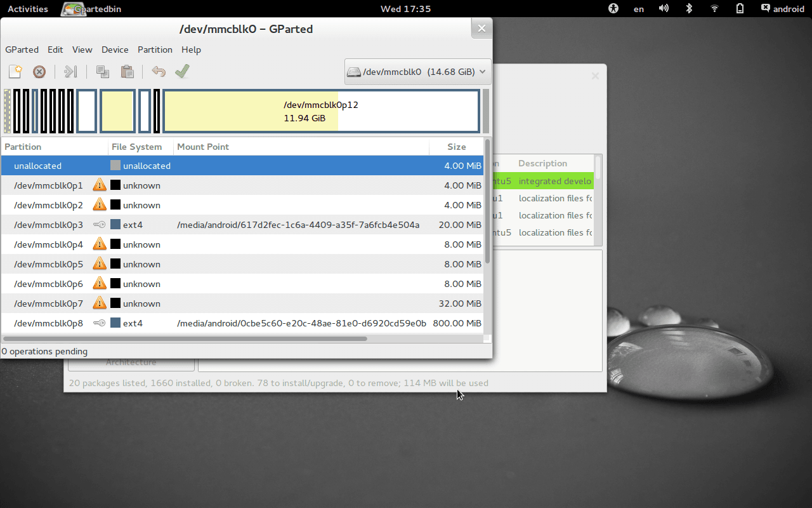
Task: Open the android user menu
Action: (783, 9)
